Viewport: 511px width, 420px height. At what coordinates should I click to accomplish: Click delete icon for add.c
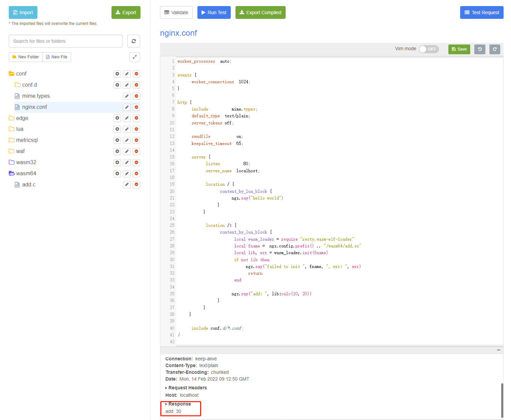tap(136, 184)
